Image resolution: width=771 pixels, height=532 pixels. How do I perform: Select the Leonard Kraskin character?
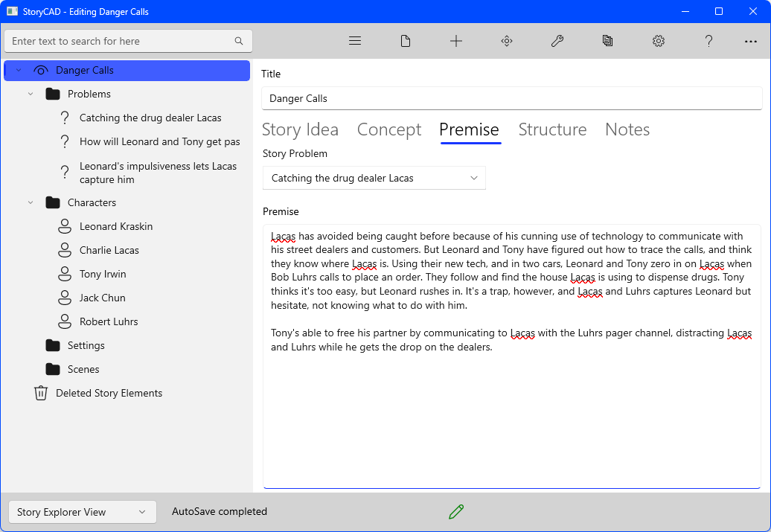tap(116, 226)
